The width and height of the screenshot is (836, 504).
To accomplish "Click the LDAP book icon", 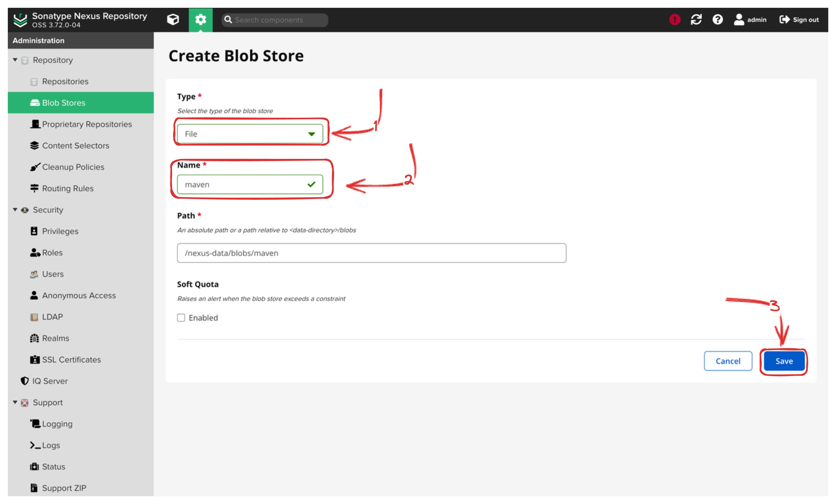I will point(34,317).
